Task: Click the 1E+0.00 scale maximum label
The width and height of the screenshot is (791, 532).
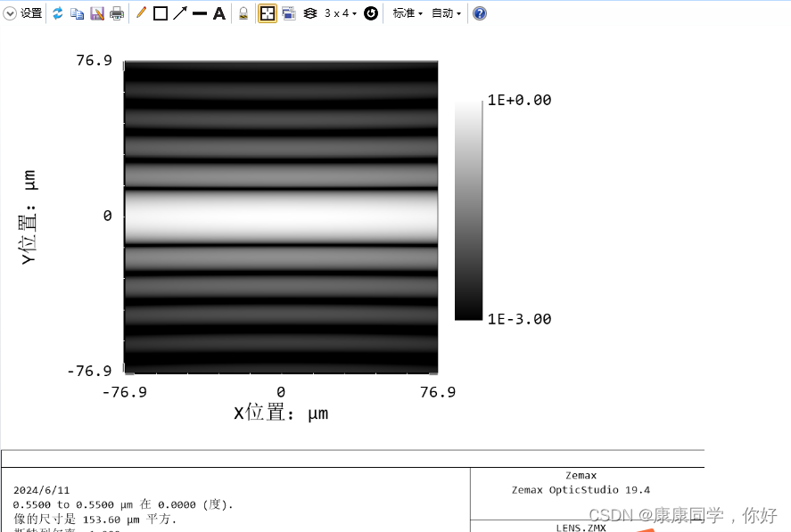Action: [x=519, y=100]
